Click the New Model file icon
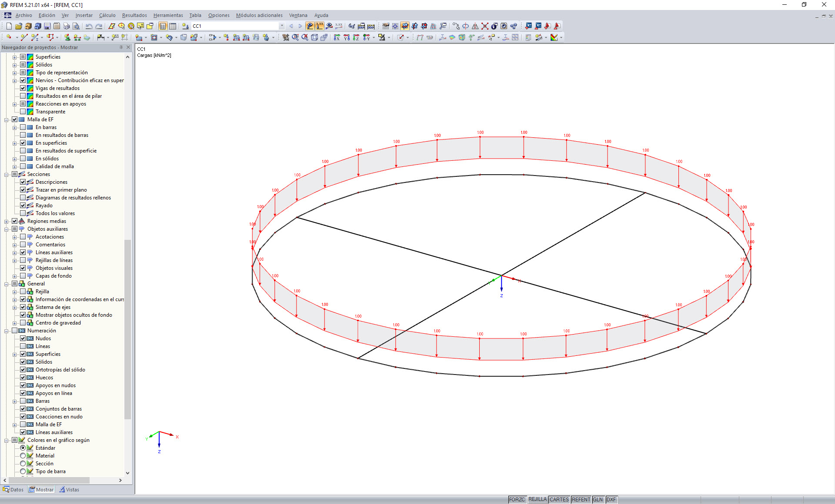The height and width of the screenshot is (504, 835). point(9,26)
